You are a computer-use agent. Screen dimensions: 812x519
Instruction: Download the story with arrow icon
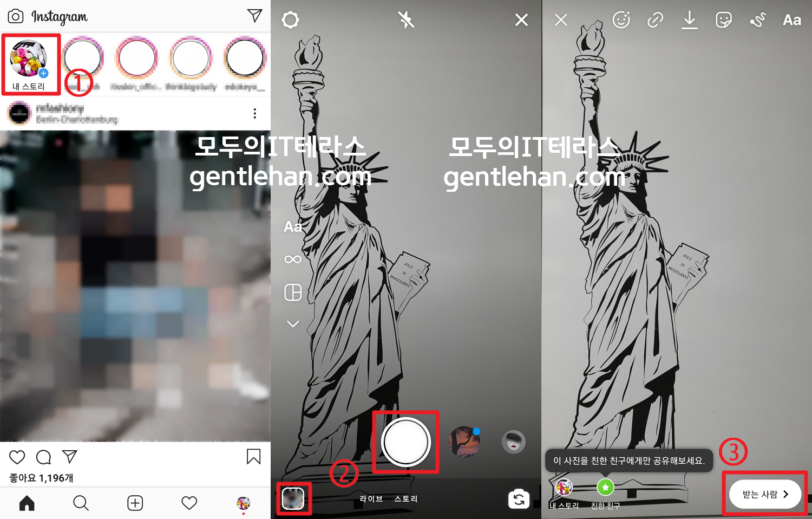tap(689, 20)
